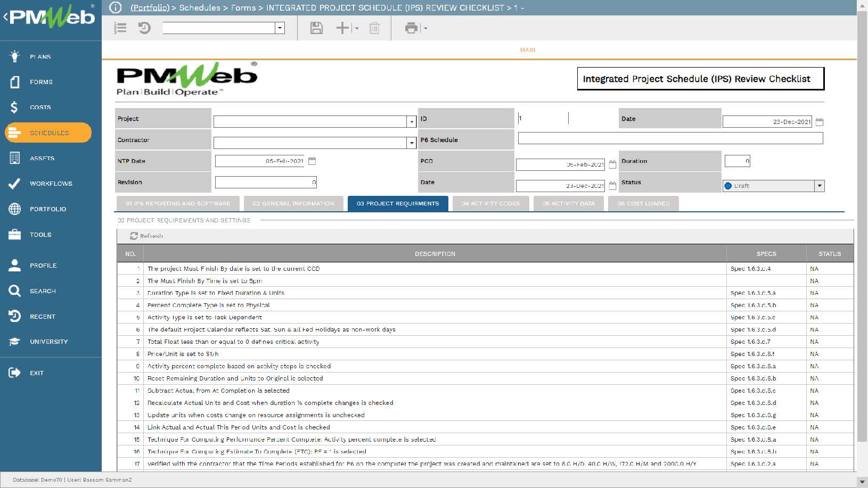This screenshot has height=488, width=868.
Task: Print using the printer icon
Action: point(411,28)
